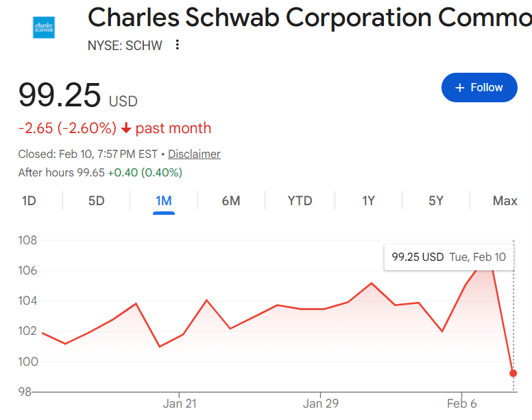
Task: Click the Charles Schwab Corporation title
Action: coord(309,19)
